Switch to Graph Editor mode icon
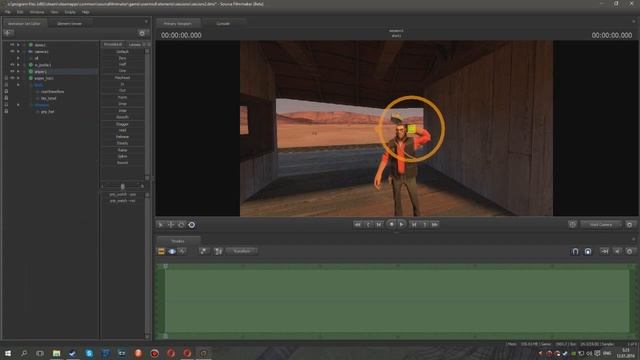640x360 pixels. [182, 251]
